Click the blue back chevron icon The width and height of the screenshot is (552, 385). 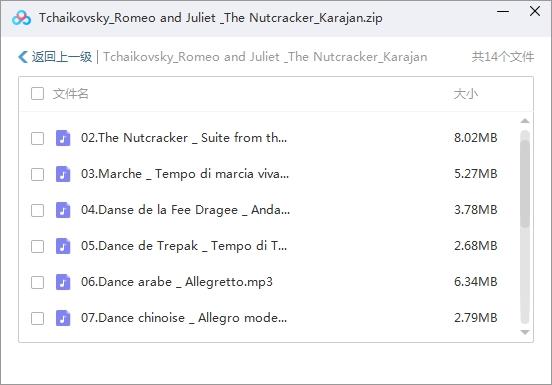coord(23,57)
